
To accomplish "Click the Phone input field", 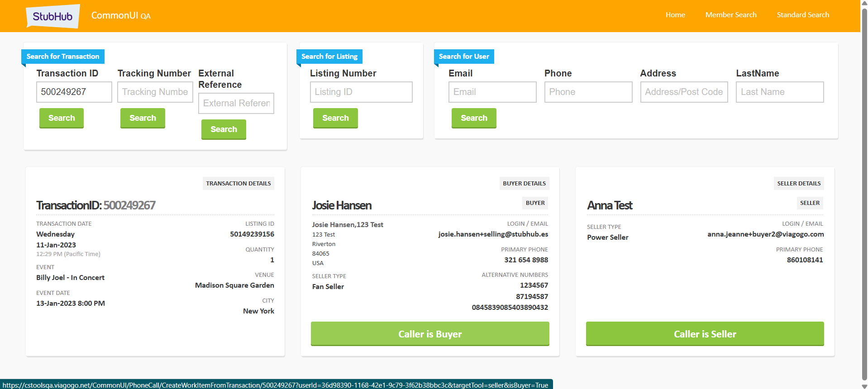I will coord(588,92).
